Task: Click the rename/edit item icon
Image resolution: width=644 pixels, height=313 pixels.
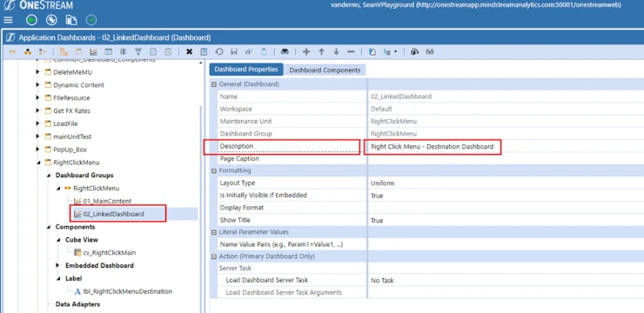Action: [x=205, y=51]
